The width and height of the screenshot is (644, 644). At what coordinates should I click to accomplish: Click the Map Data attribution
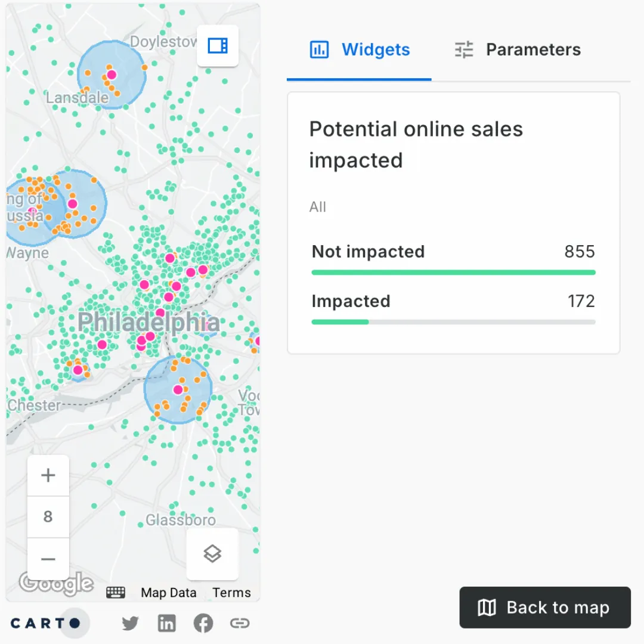click(x=169, y=593)
